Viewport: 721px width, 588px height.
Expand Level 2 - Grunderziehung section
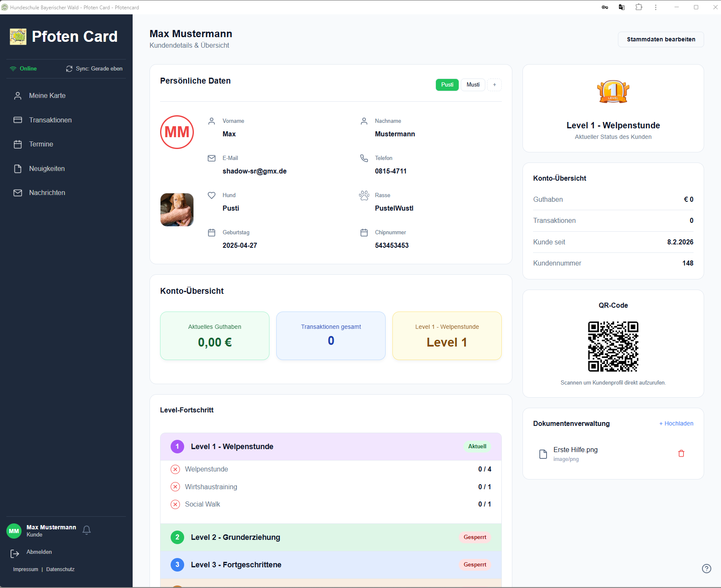tap(330, 537)
